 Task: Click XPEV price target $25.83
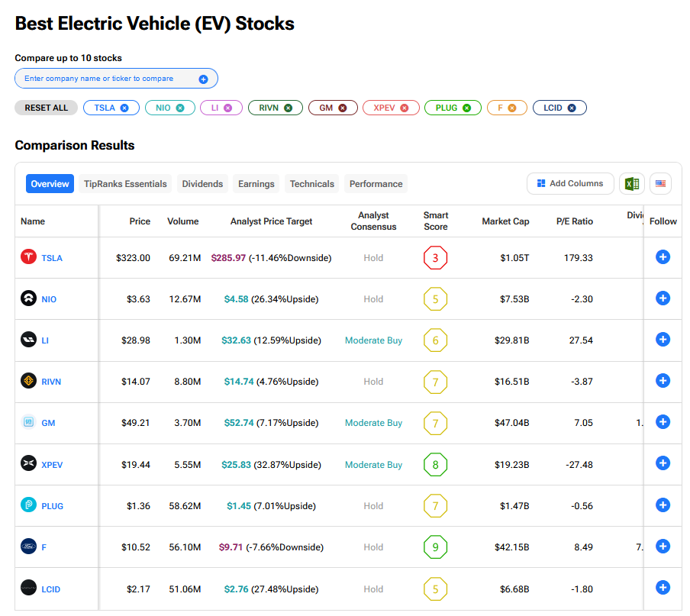(237, 465)
